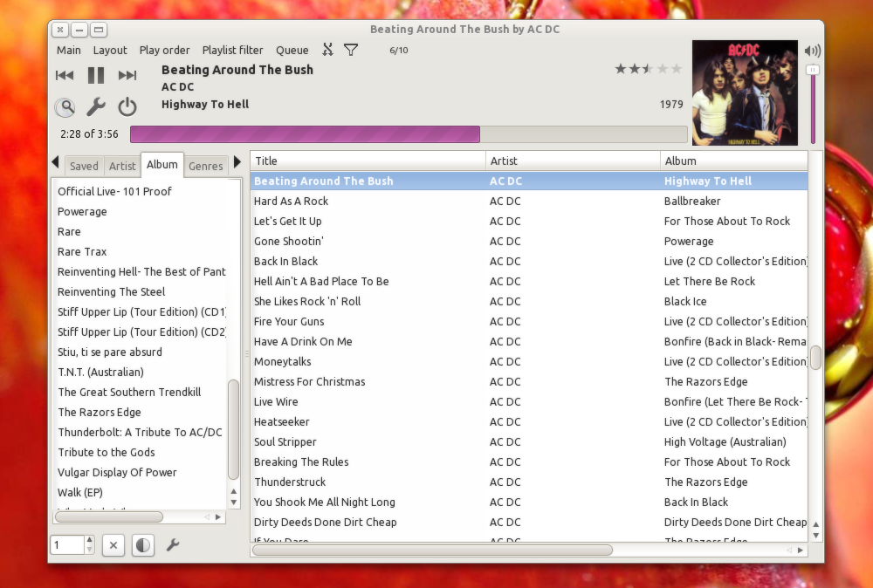Click the funnel filter icon
873x588 pixels.
coord(351,50)
